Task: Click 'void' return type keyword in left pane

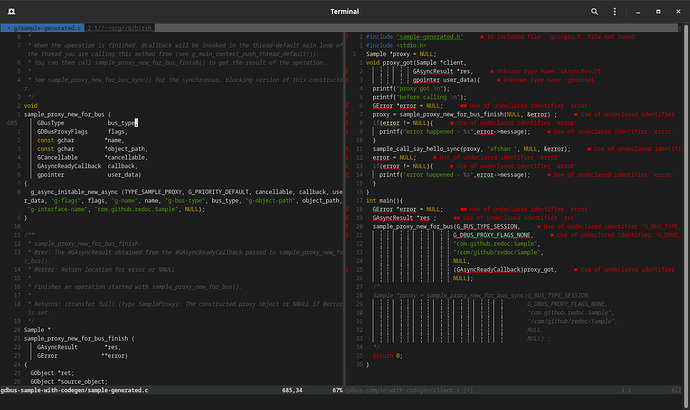Action: [30, 106]
